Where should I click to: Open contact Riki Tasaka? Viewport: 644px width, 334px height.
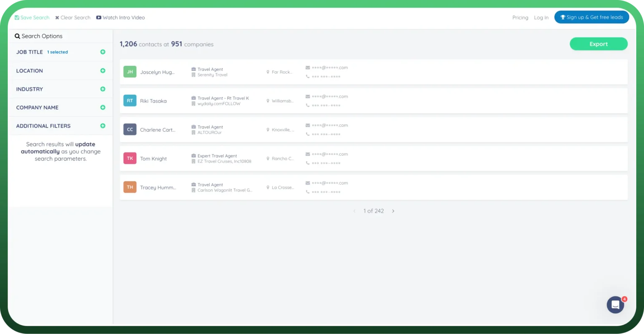pyautogui.click(x=153, y=101)
